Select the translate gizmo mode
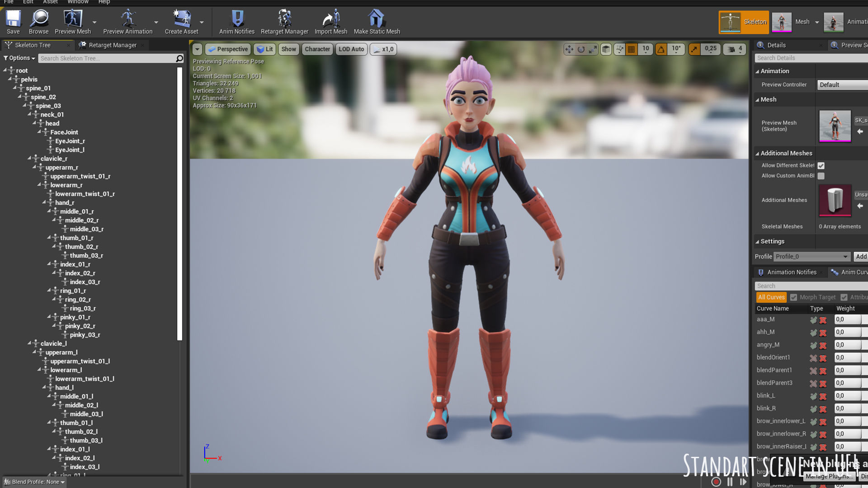The image size is (868, 488). (569, 49)
